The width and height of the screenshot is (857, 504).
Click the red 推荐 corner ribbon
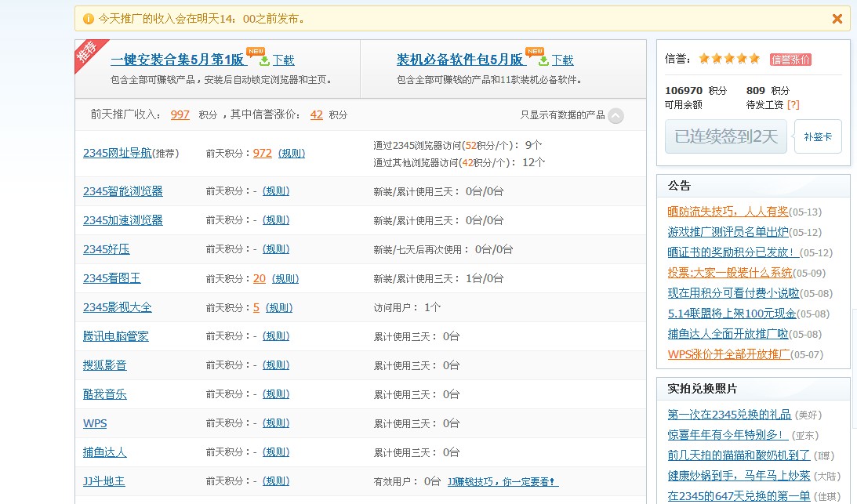click(x=87, y=53)
